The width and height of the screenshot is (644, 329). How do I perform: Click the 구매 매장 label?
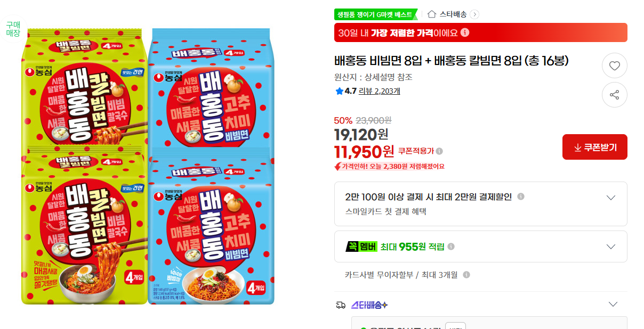[x=13, y=29]
